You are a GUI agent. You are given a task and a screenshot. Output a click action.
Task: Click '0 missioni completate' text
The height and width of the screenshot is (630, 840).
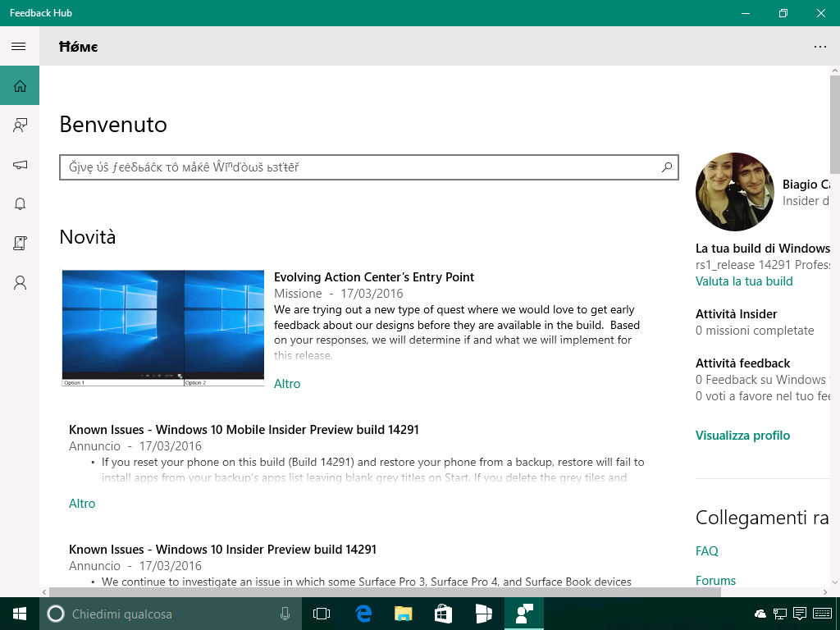point(755,331)
